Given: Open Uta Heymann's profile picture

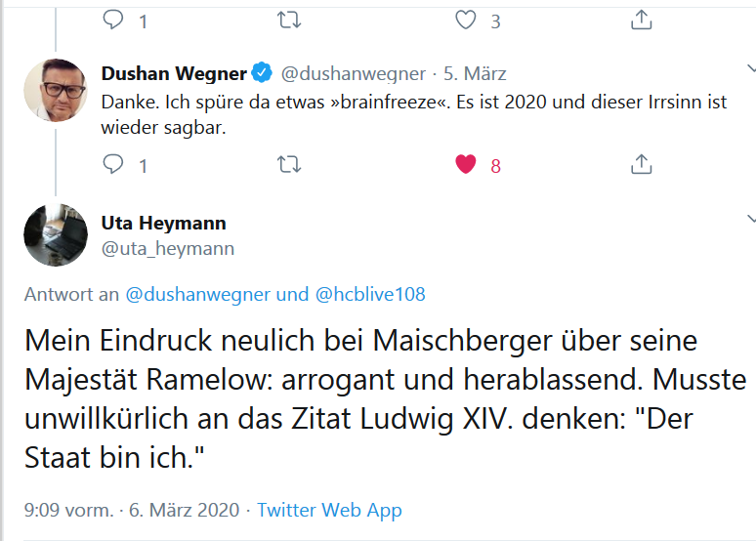Looking at the screenshot, I should [55, 235].
